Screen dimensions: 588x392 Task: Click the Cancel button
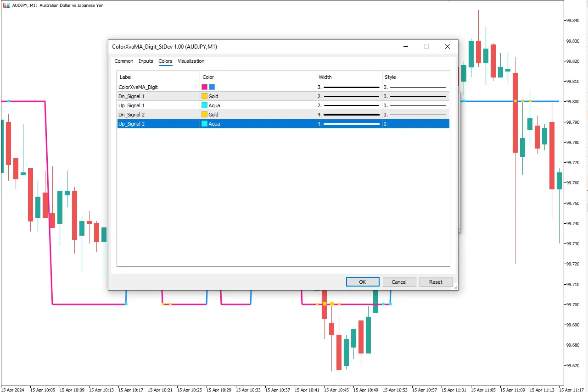[x=399, y=282]
